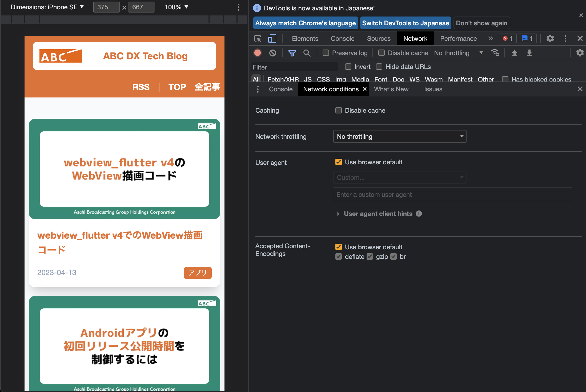Click the export HAR download arrow icon
The height and width of the screenshot is (392, 586).
[529, 53]
